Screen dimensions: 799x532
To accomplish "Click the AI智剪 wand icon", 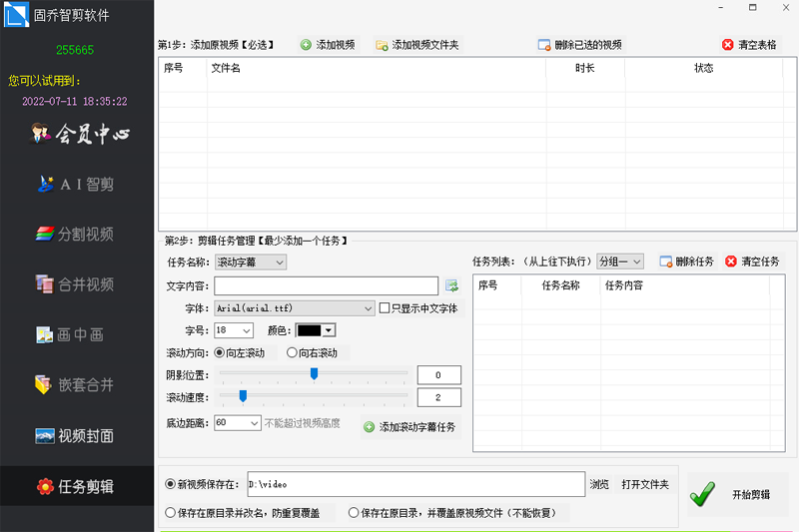I will [46, 184].
